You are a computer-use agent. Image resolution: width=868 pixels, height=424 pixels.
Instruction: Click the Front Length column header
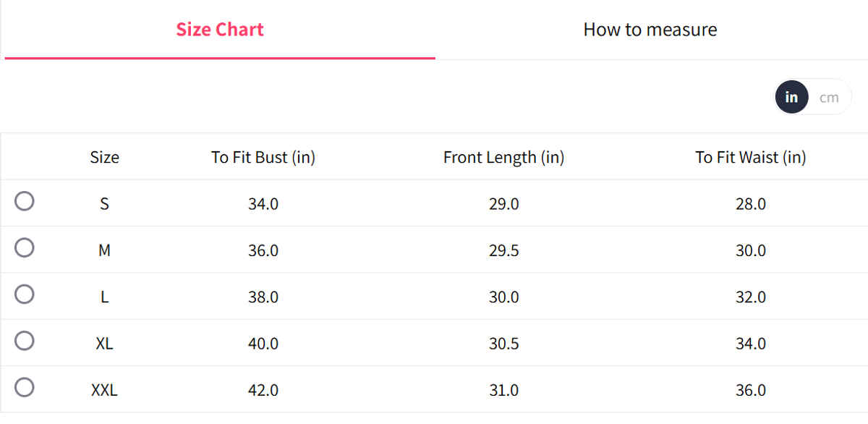click(503, 157)
